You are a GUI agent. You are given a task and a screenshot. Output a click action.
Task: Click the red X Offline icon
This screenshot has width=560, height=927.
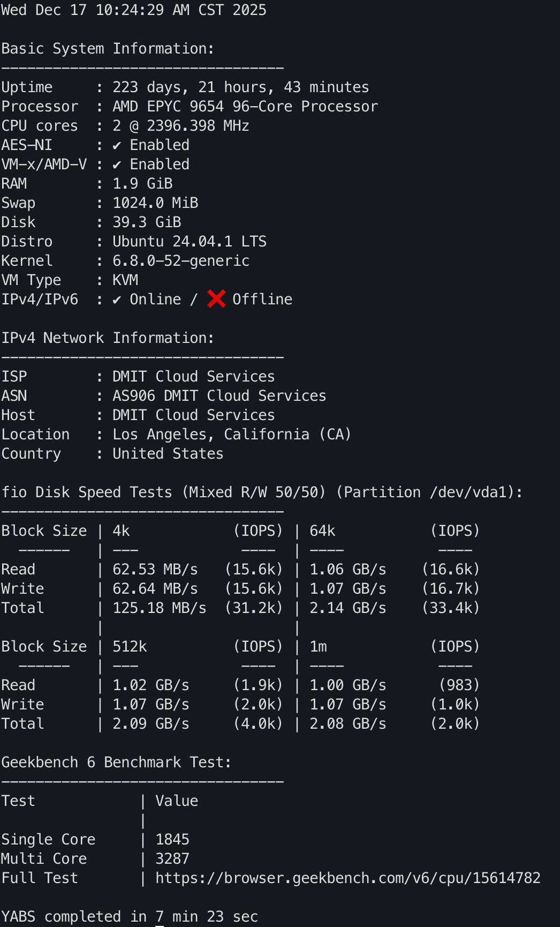click(x=216, y=299)
